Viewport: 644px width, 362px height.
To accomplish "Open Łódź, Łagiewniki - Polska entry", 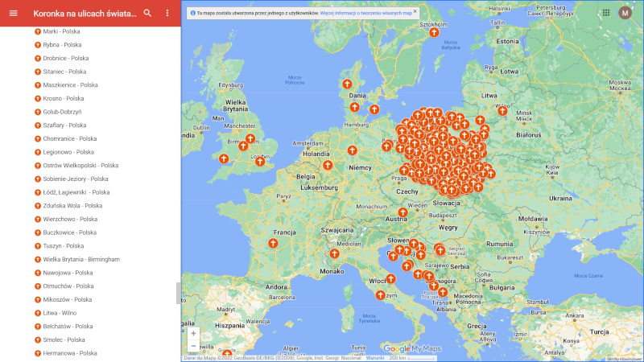I will click(76, 192).
